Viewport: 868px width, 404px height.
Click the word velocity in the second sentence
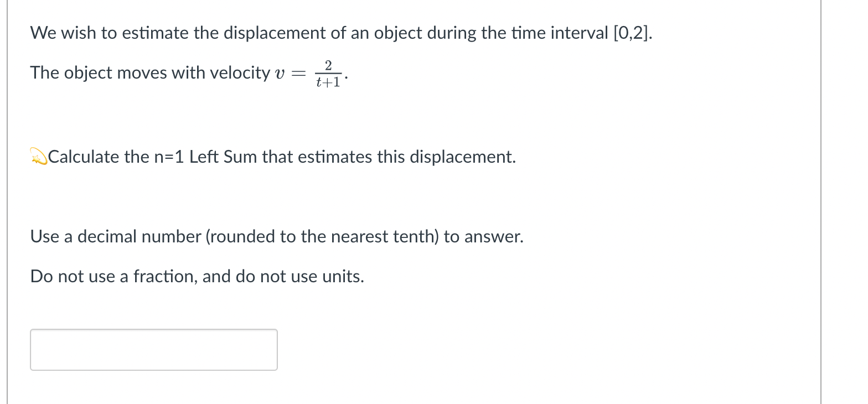point(237,72)
